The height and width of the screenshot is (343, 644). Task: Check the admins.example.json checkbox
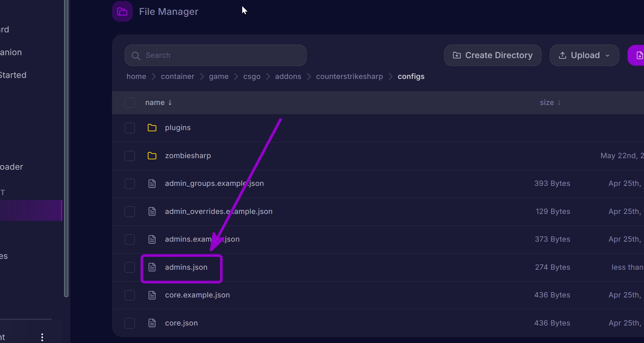pos(130,239)
